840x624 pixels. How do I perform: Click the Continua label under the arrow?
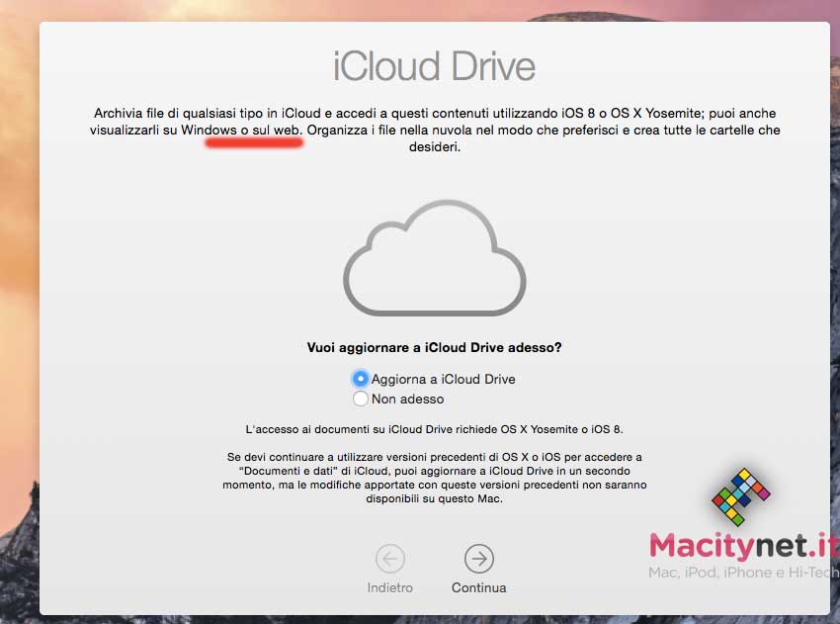[479, 587]
